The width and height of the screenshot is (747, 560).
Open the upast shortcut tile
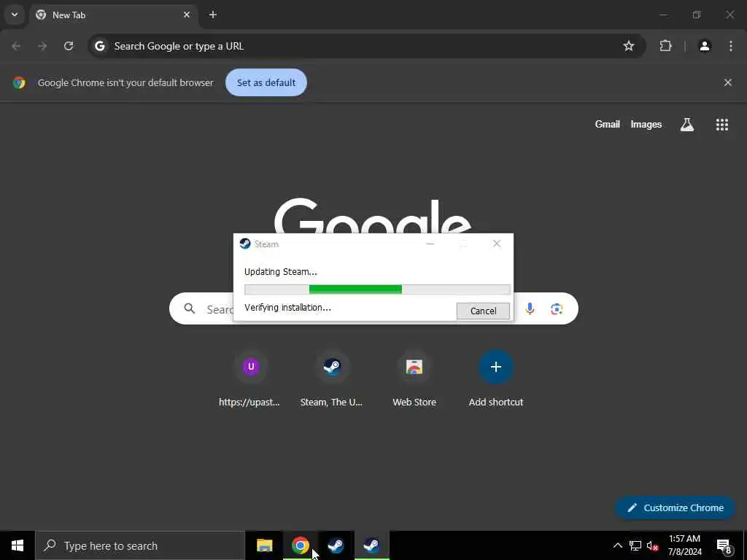(x=249, y=379)
